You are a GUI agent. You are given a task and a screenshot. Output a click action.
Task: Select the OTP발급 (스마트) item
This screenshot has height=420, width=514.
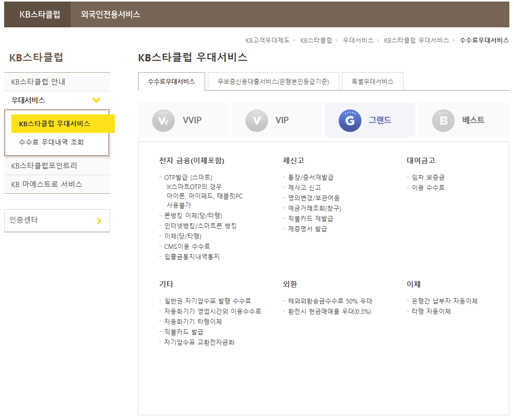188,178
